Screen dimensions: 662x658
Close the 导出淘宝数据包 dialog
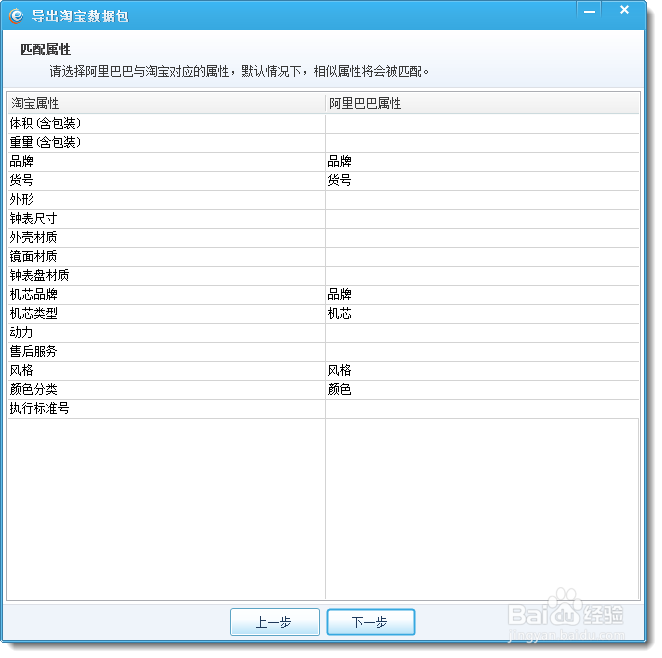[624, 11]
